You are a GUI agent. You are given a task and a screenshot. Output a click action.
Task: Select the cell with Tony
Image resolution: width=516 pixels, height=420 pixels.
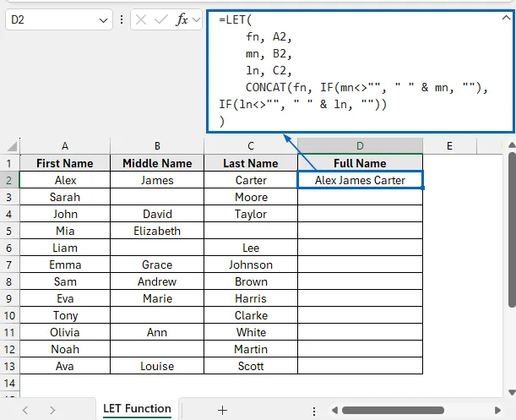65,315
